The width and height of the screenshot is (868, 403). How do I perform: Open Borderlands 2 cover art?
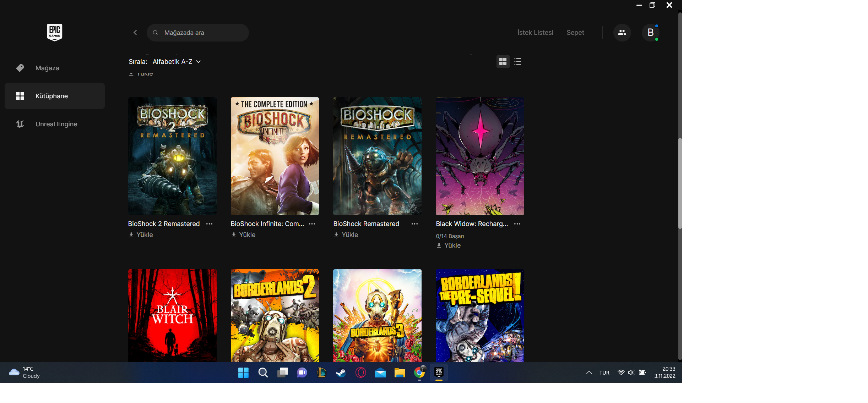tap(275, 315)
